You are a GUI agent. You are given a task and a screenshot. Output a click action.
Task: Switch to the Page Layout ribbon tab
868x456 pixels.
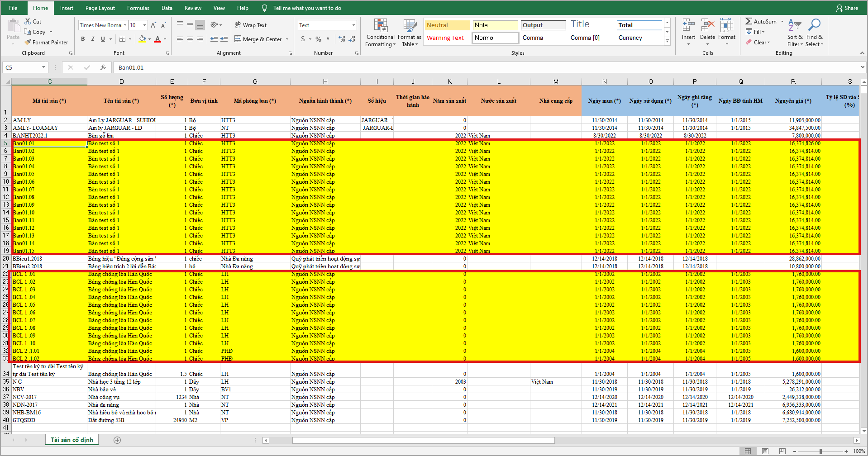coord(100,8)
